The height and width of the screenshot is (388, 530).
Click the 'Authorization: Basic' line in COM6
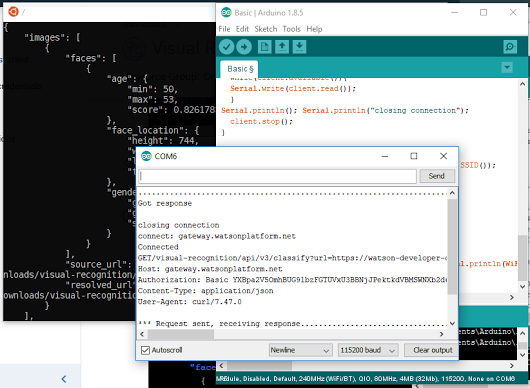(x=292, y=280)
